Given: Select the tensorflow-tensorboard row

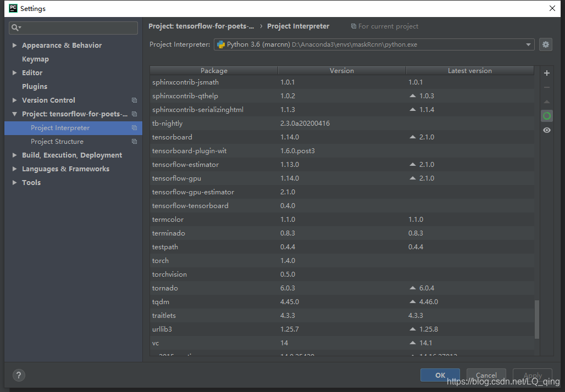Looking at the screenshot, I should [x=342, y=205].
